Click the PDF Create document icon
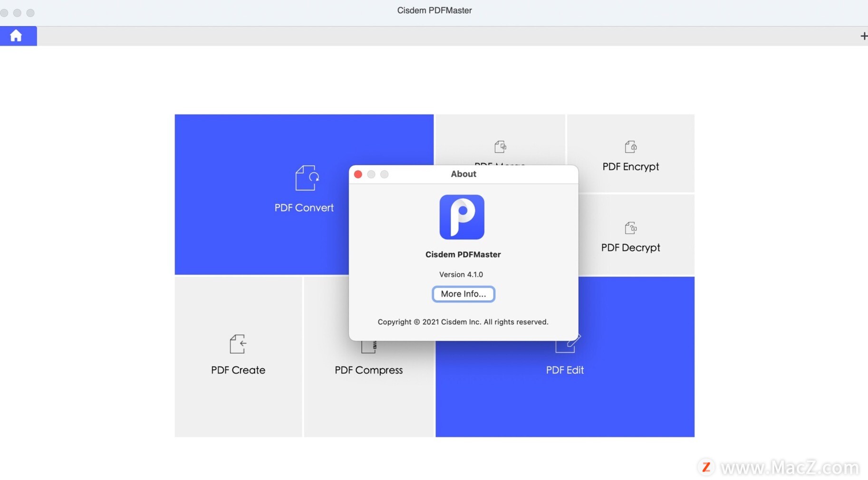Screen dimensions: 868x480 pyautogui.click(x=238, y=344)
